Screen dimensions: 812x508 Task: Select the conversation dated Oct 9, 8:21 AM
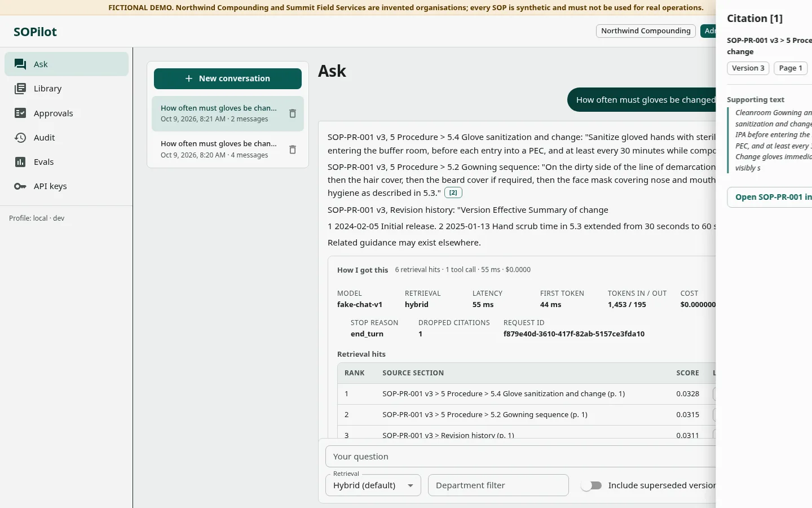(x=228, y=113)
